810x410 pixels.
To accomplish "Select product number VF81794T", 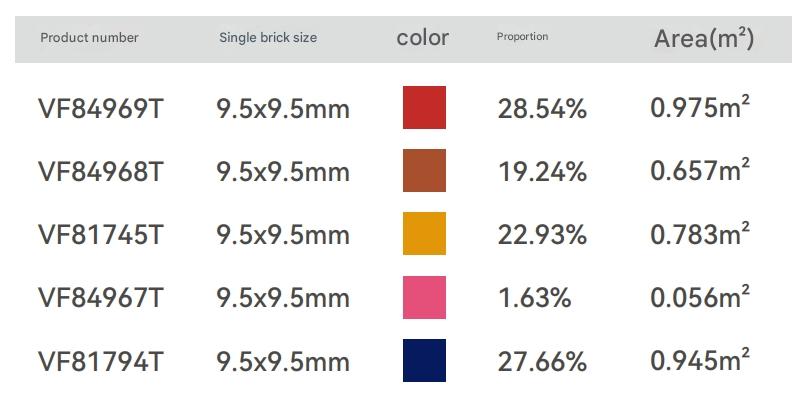I will [x=100, y=362].
